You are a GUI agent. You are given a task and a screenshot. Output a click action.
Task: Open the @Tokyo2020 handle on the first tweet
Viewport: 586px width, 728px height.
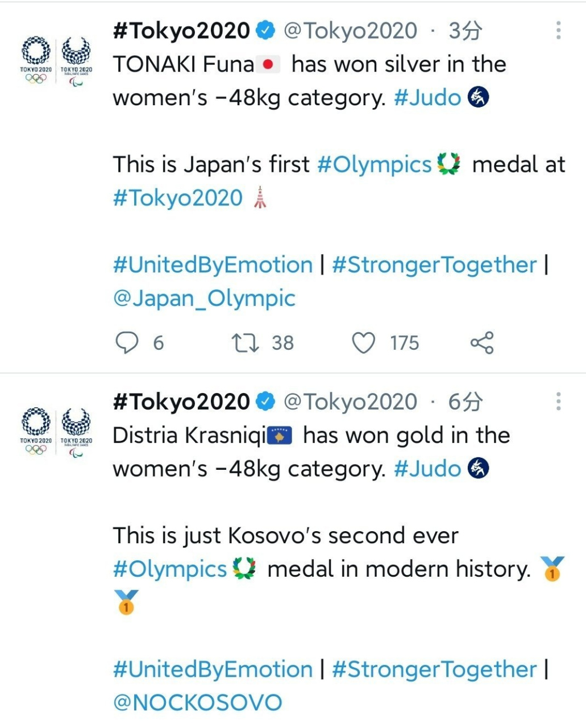point(350,31)
